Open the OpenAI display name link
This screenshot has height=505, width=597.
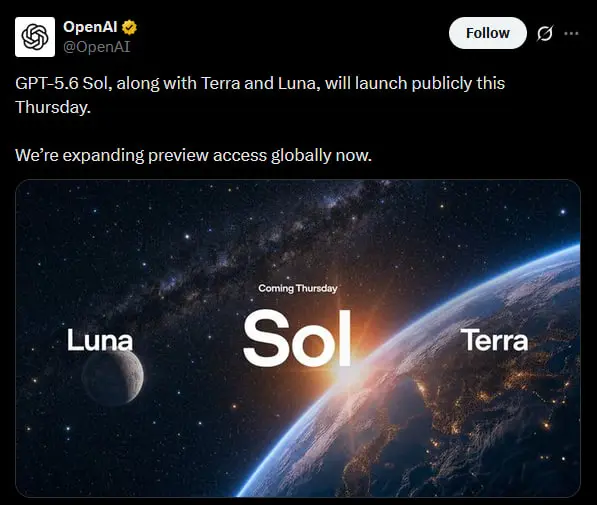click(90, 27)
